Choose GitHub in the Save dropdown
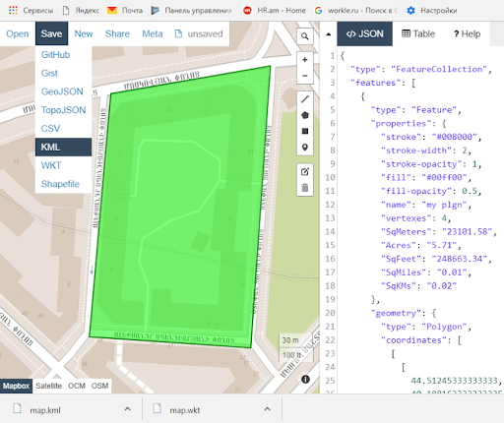This screenshot has height=423, width=504. (63, 55)
